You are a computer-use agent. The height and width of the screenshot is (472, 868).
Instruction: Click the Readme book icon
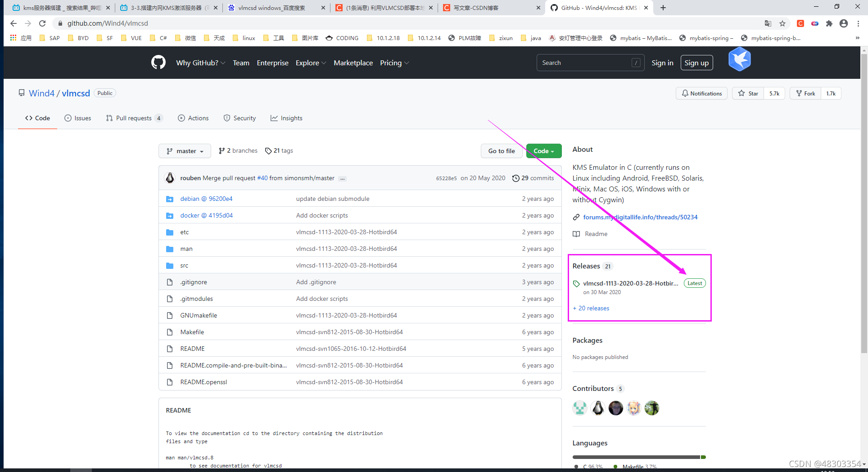pyautogui.click(x=576, y=234)
